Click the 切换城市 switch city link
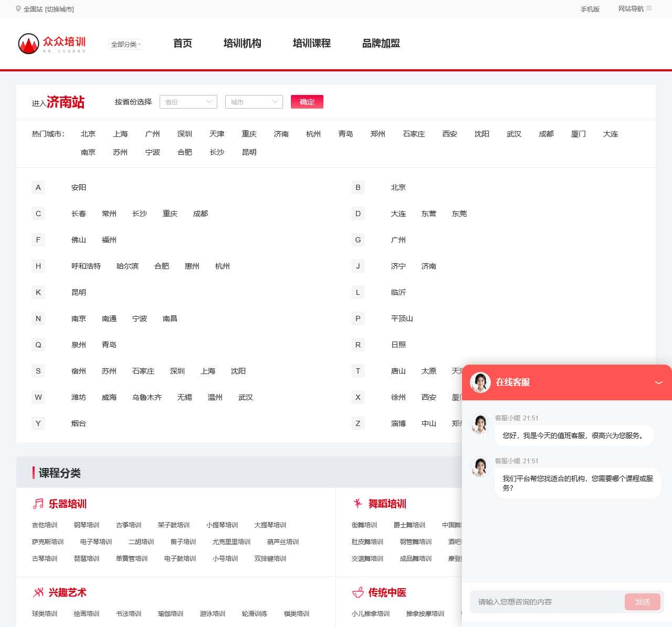The image size is (672, 627). [x=59, y=9]
